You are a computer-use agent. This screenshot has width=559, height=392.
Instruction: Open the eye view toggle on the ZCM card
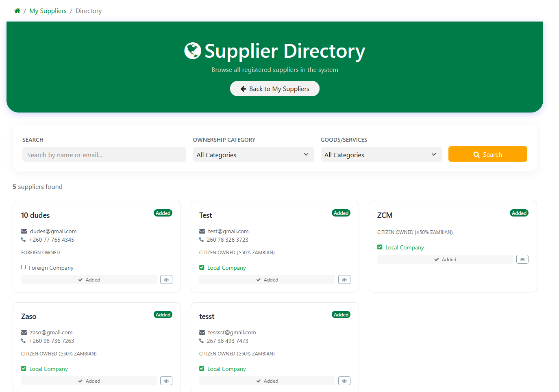point(522,259)
